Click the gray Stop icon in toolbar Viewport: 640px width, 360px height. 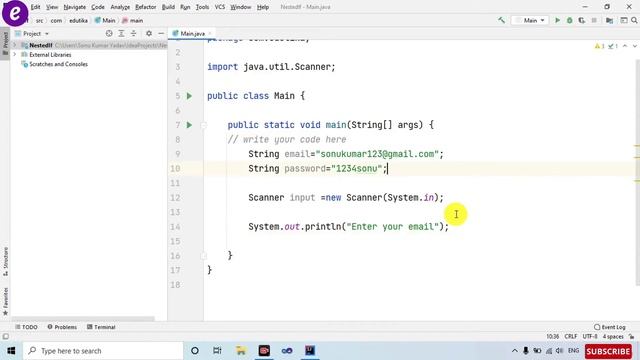[594, 20]
